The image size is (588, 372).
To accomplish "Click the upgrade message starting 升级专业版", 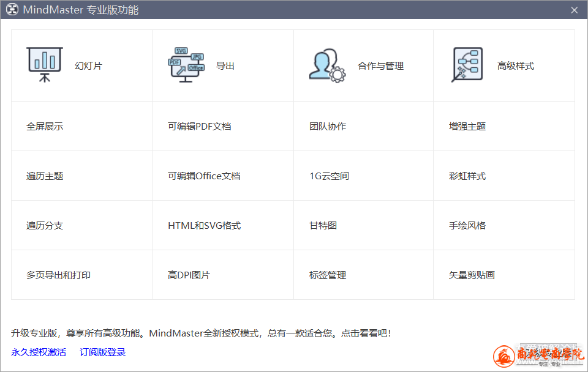I will click(x=201, y=333).
